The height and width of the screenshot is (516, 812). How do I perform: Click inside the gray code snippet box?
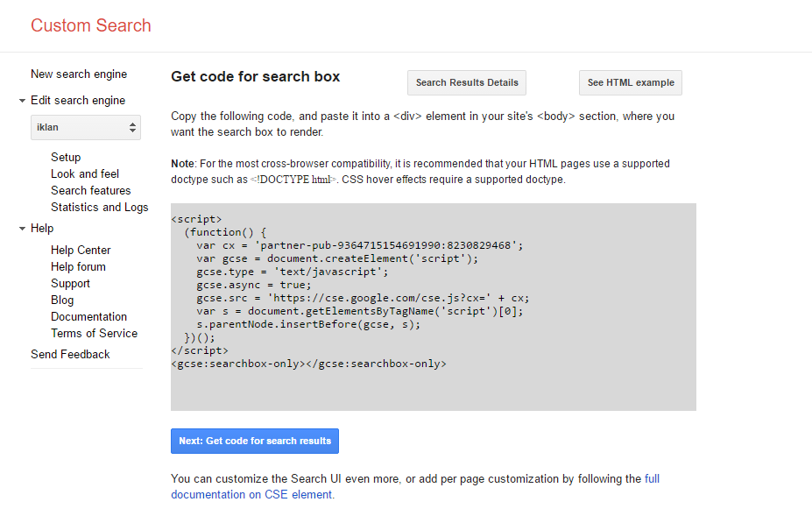coord(434,307)
